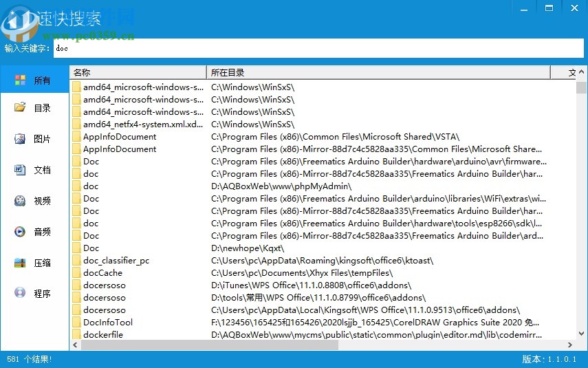Click horizontal scrollbar right arrow
This screenshot has height=368, width=588.
pyautogui.click(x=570, y=345)
